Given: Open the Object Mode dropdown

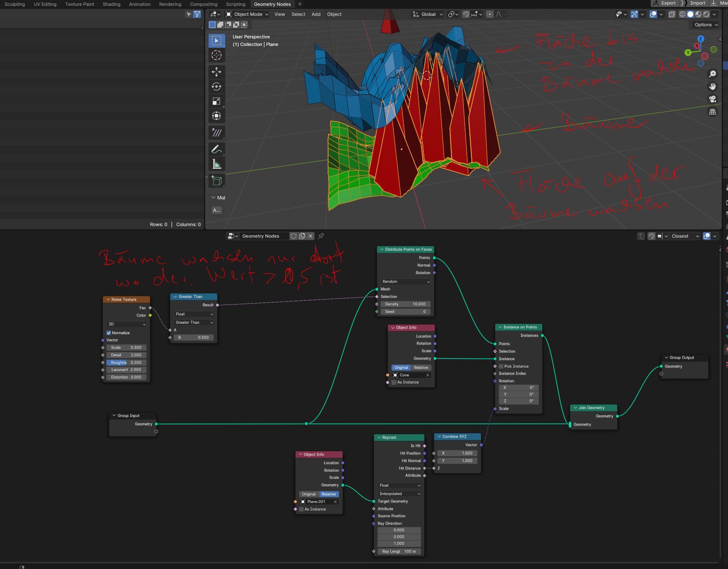Looking at the screenshot, I should (x=247, y=14).
